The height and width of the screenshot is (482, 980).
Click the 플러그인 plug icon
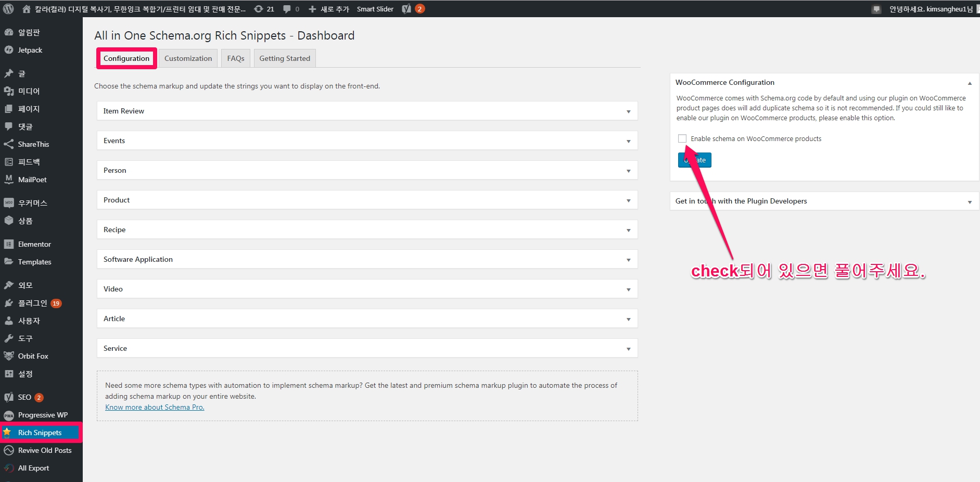[x=9, y=303]
